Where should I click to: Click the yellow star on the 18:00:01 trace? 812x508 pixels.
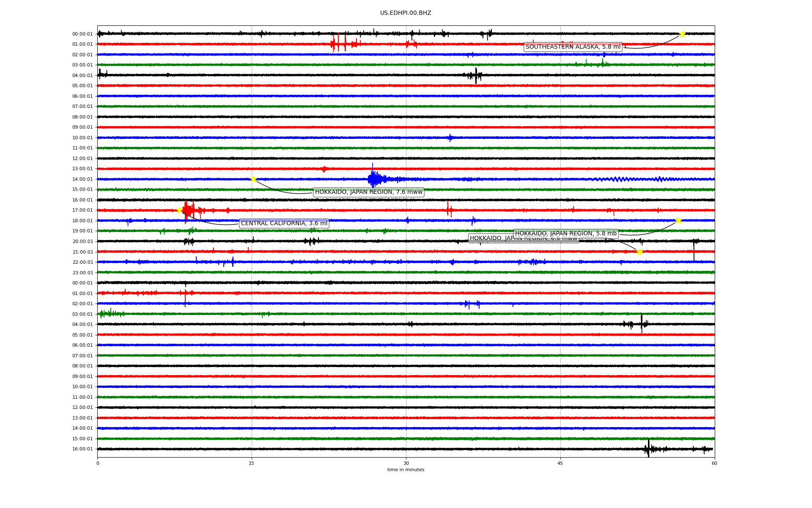678,221
